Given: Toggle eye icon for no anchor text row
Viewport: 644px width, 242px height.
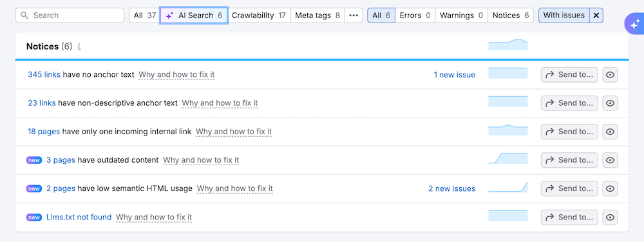Looking at the screenshot, I should pyautogui.click(x=610, y=75).
